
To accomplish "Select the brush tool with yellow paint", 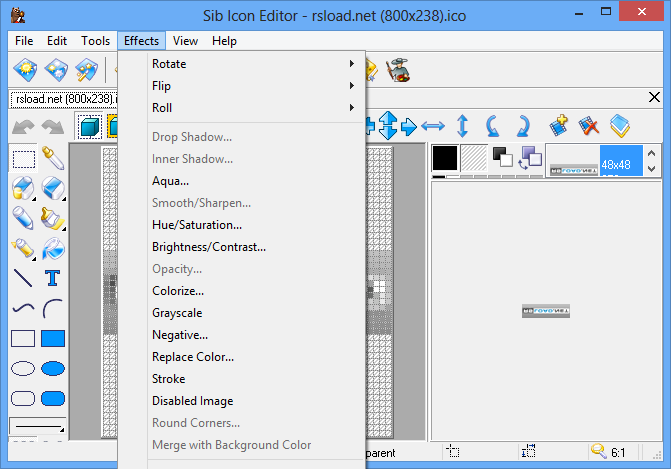I will pos(53,218).
